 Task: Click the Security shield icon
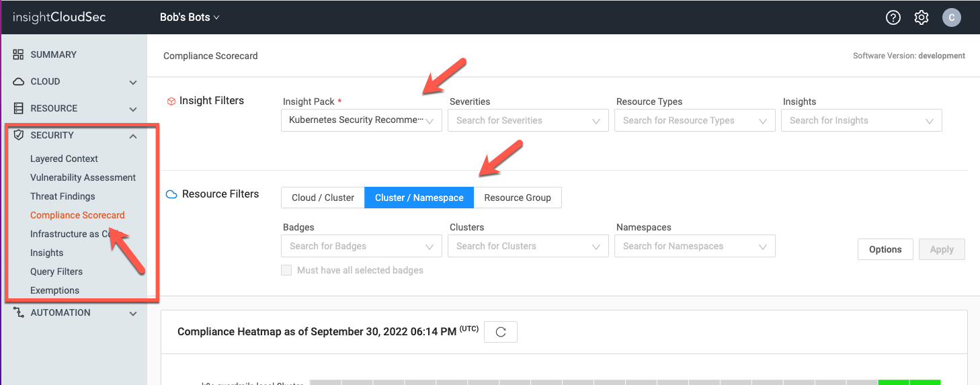[x=19, y=135]
